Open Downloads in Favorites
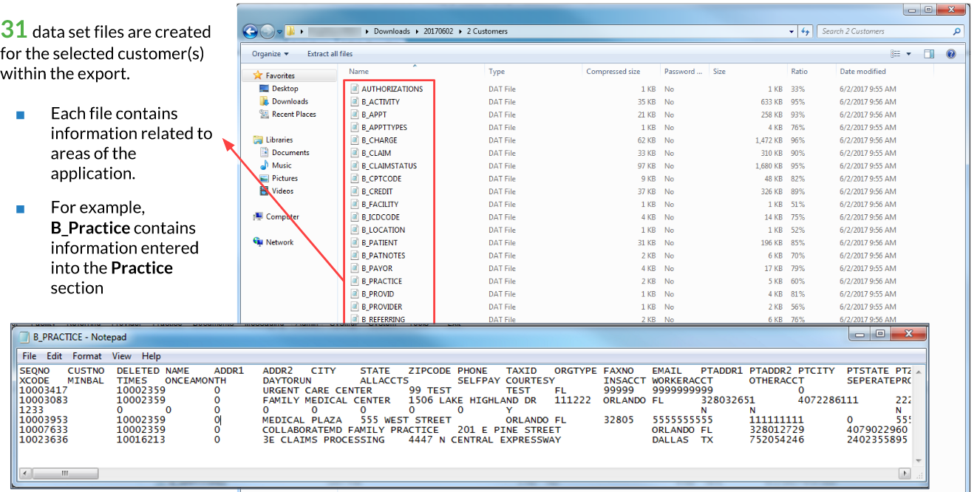 pos(290,101)
